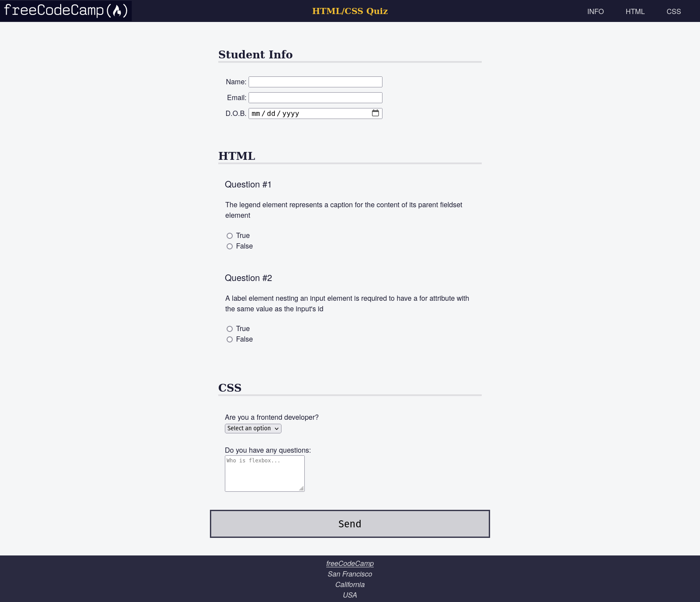Click 'USA' in the footer

(x=350, y=595)
